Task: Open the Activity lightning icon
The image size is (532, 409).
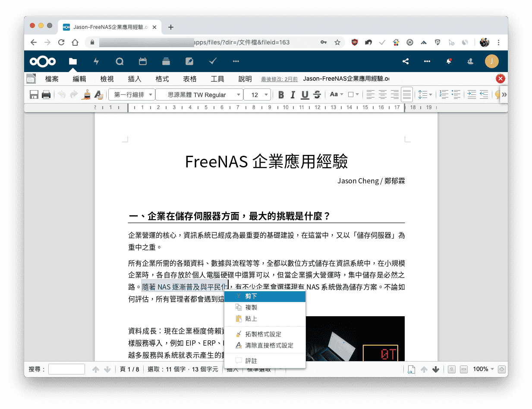Action: tap(96, 61)
